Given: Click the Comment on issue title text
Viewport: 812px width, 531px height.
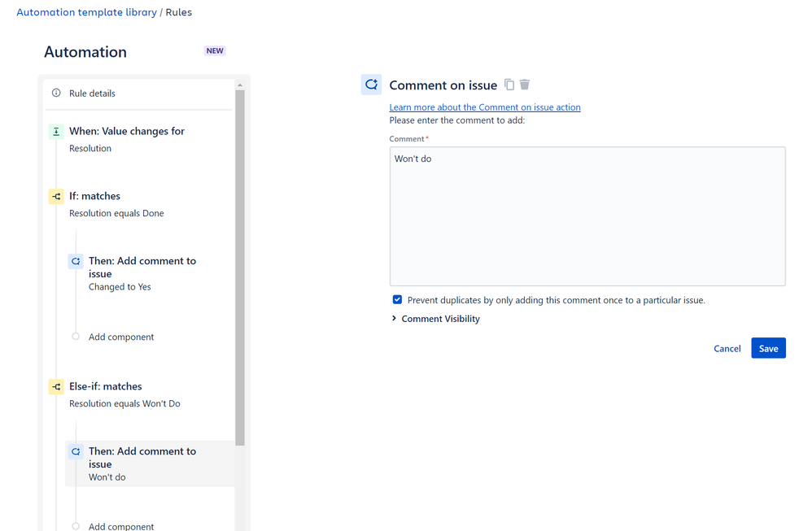Looking at the screenshot, I should pos(443,85).
